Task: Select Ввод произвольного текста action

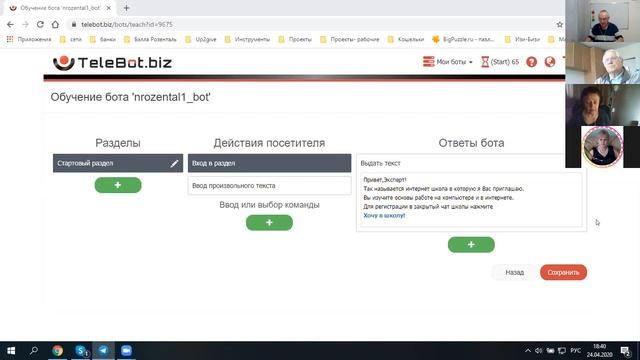Action: 269,186
